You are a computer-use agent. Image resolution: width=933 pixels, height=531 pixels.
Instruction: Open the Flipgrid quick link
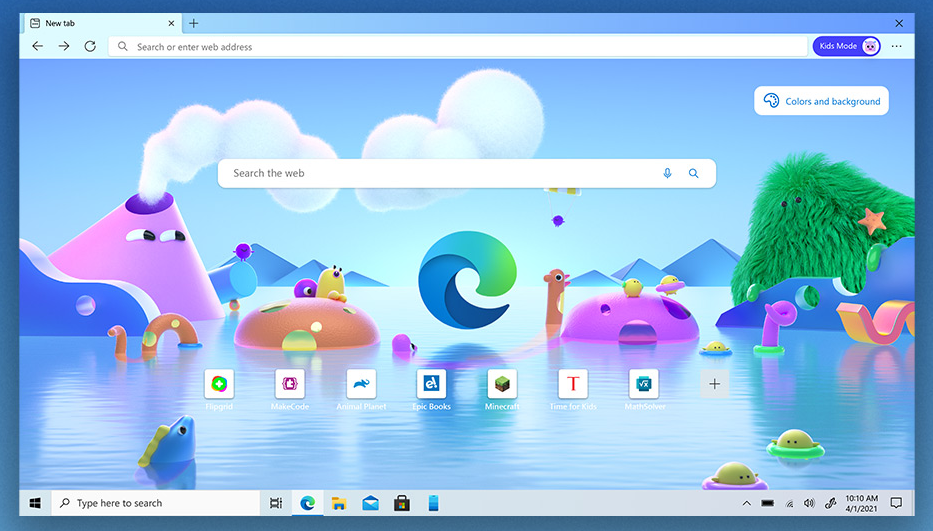click(218, 384)
